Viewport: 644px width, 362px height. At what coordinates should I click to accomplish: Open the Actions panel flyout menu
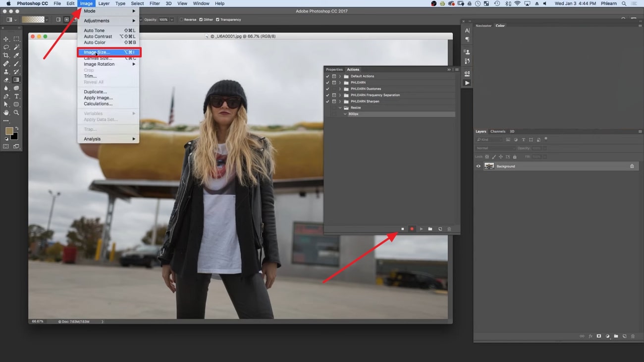tap(457, 70)
